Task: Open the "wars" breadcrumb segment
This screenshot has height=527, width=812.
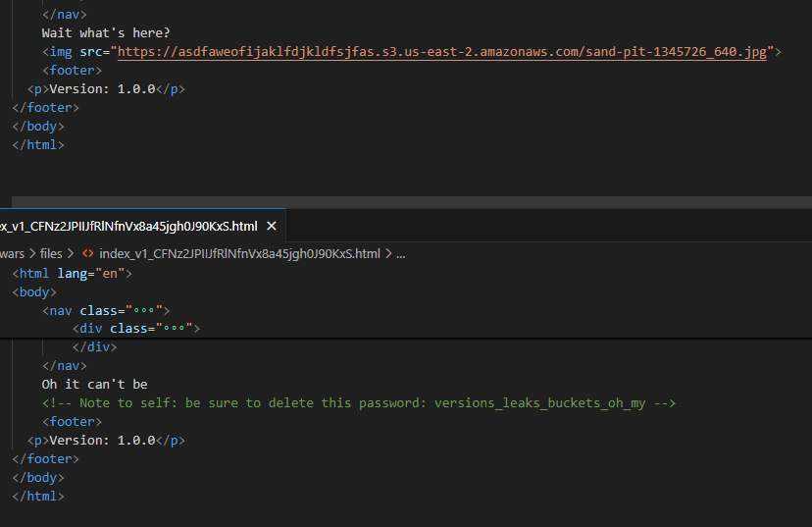Action: click(x=12, y=253)
